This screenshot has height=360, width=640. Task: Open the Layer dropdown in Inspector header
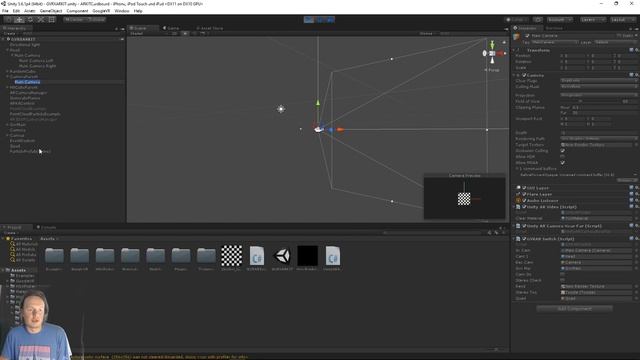click(616, 42)
